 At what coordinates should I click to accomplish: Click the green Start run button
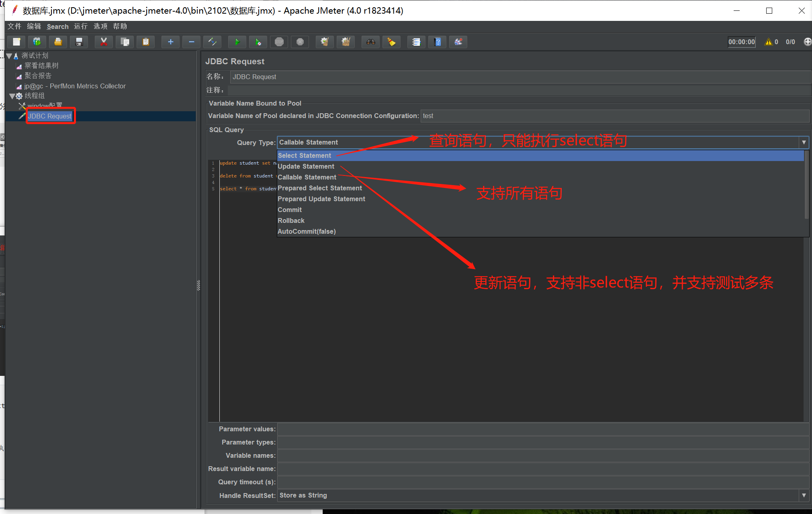click(237, 42)
